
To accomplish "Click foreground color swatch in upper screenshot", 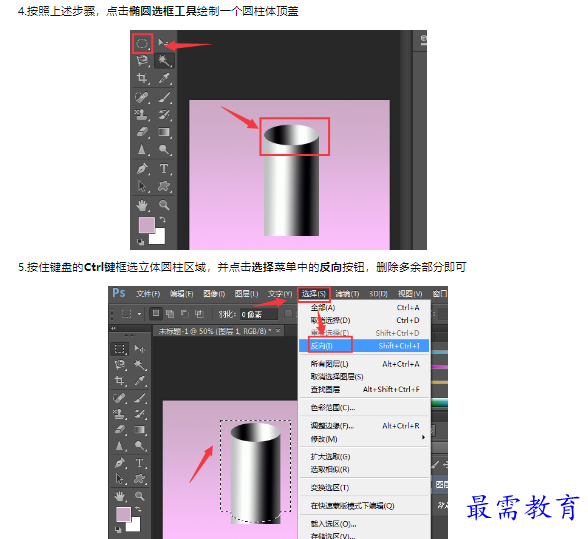I will [x=147, y=225].
